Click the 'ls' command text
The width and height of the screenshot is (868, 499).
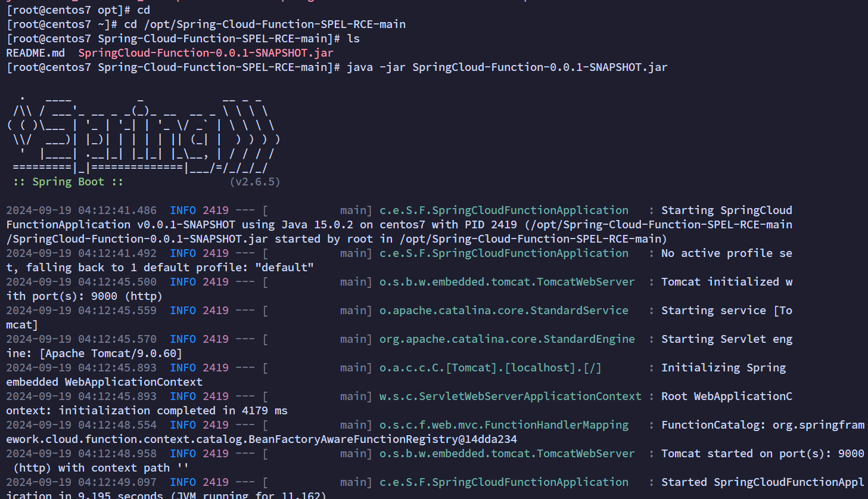pyautogui.click(x=353, y=38)
